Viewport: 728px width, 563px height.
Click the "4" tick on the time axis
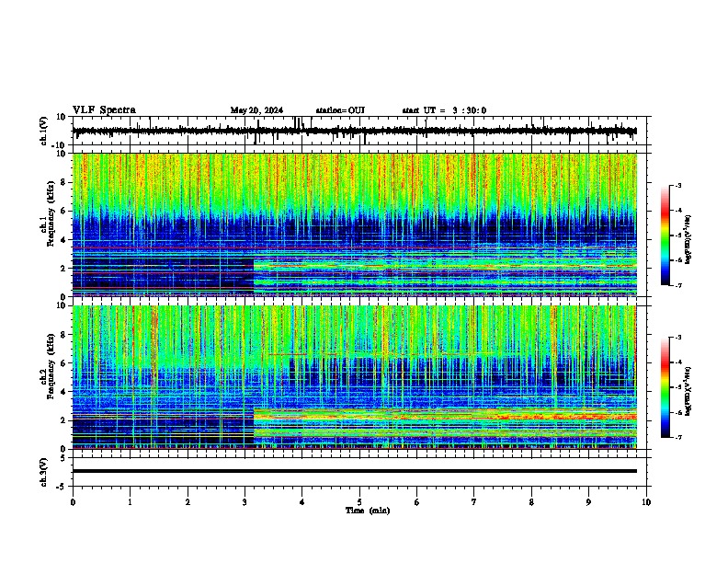[x=302, y=502]
